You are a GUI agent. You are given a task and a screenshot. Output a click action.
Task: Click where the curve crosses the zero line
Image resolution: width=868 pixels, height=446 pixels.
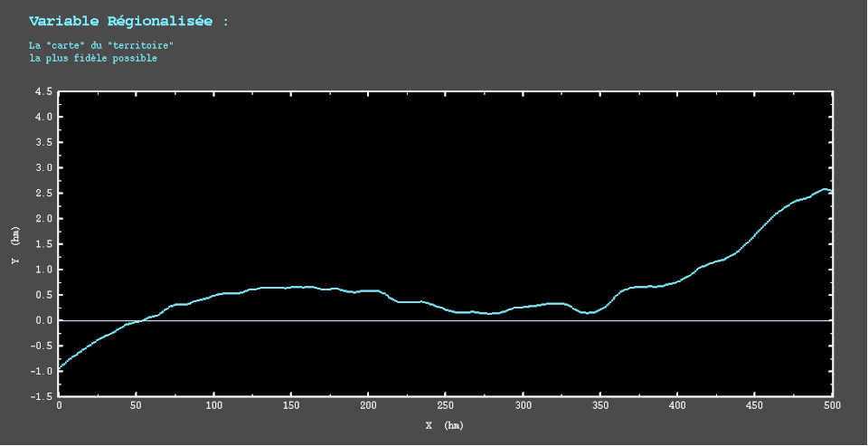click(x=140, y=320)
